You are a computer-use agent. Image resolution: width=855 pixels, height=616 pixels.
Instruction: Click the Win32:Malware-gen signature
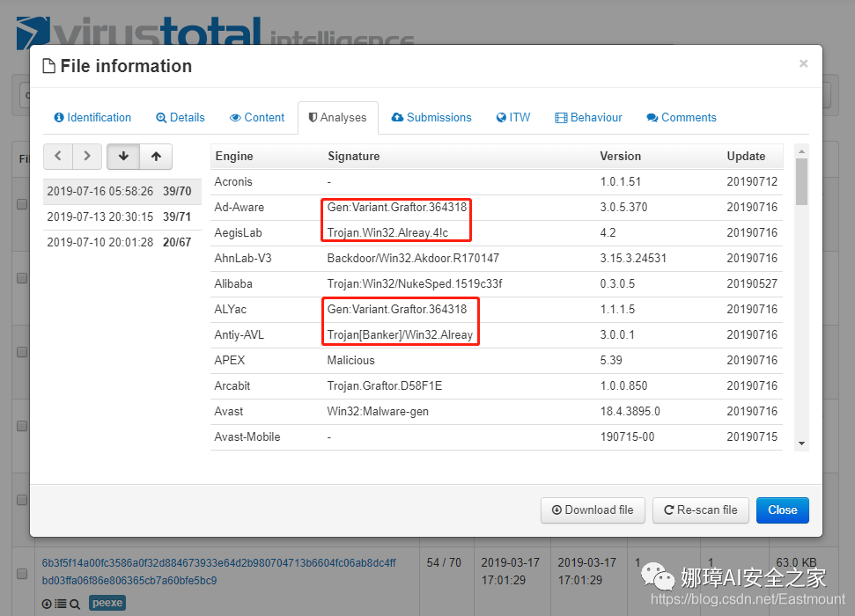click(x=378, y=412)
